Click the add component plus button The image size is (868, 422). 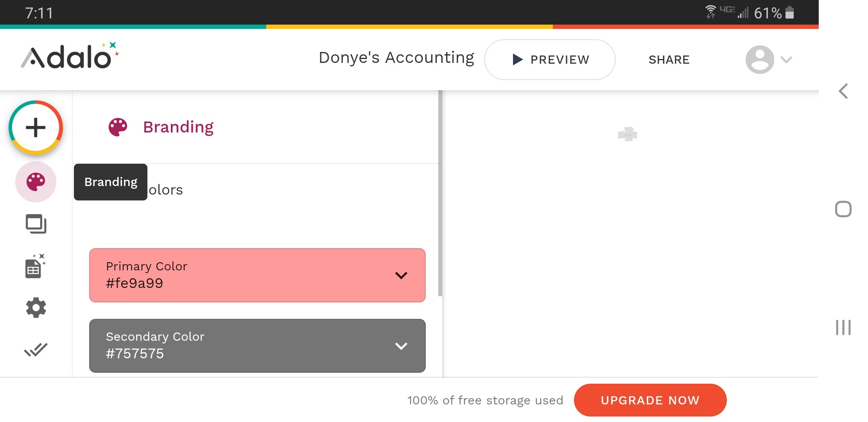[x=36, y=127]
